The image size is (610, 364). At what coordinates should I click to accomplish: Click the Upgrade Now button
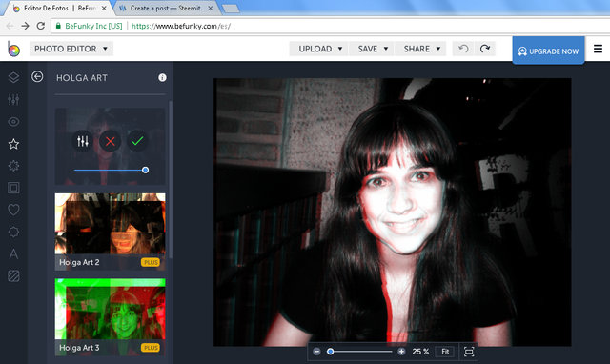click(x=548, y=51)
